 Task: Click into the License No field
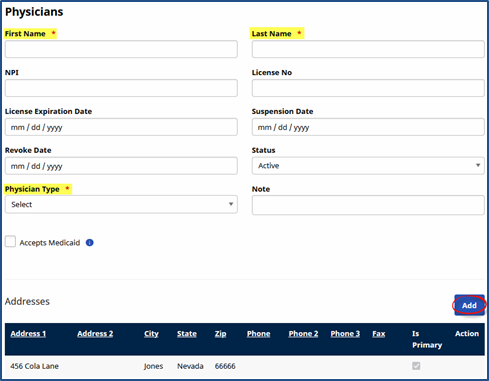368,88
